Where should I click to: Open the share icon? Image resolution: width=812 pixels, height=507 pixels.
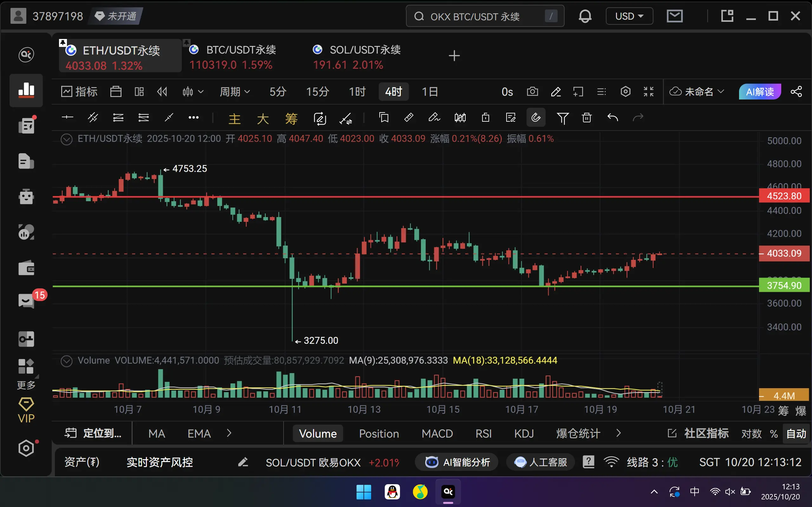click(x=796, y=92)
